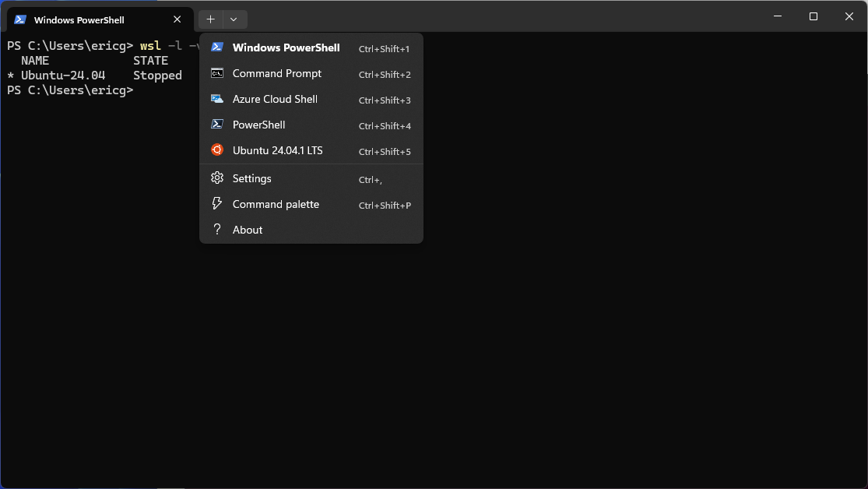Select About in the dropdown menu
The width and height of the screenshot is (868, 489).
311,230
